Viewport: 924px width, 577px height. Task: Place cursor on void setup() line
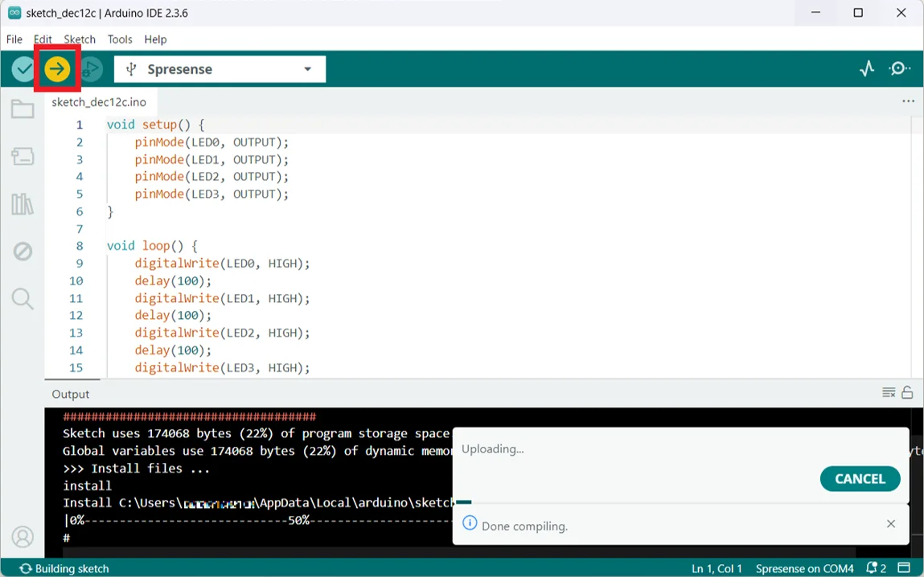(155, 125)
